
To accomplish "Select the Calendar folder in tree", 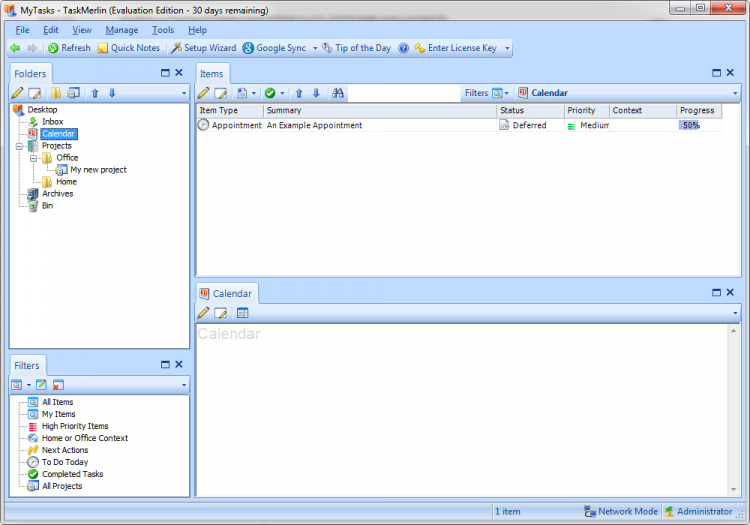I will [58, 134].
